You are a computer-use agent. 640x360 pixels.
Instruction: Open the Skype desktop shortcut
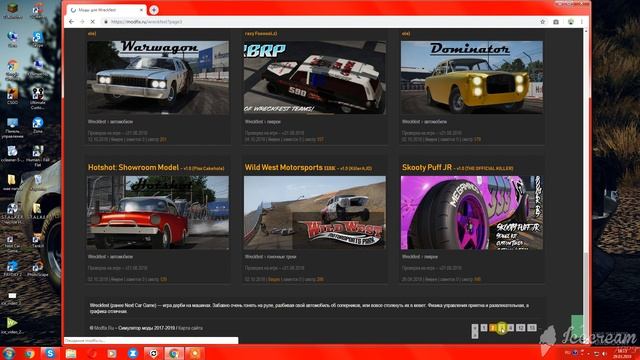[38, 40]
